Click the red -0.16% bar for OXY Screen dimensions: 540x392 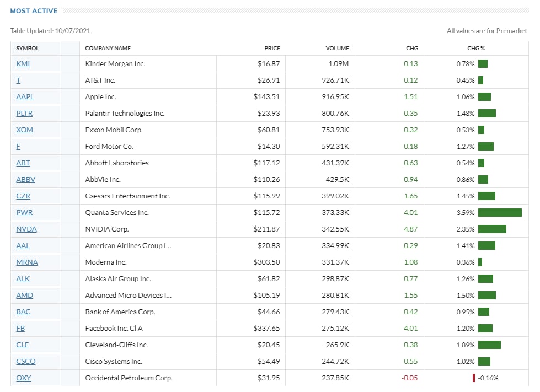click(474, 378)
